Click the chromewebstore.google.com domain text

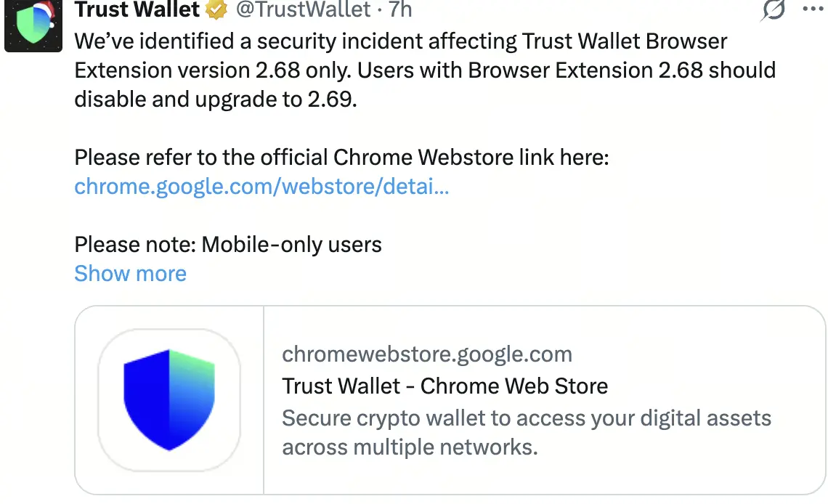click(x=426, y=354)
